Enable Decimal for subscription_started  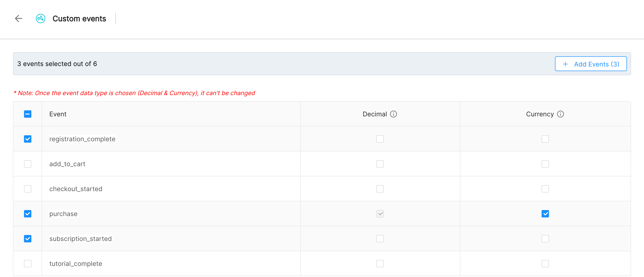(380, 239)
